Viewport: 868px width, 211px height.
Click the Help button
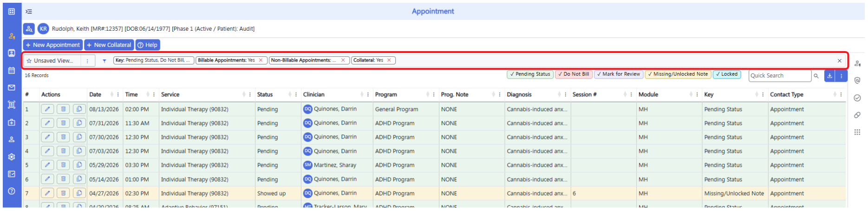click(x=148, y=45)
